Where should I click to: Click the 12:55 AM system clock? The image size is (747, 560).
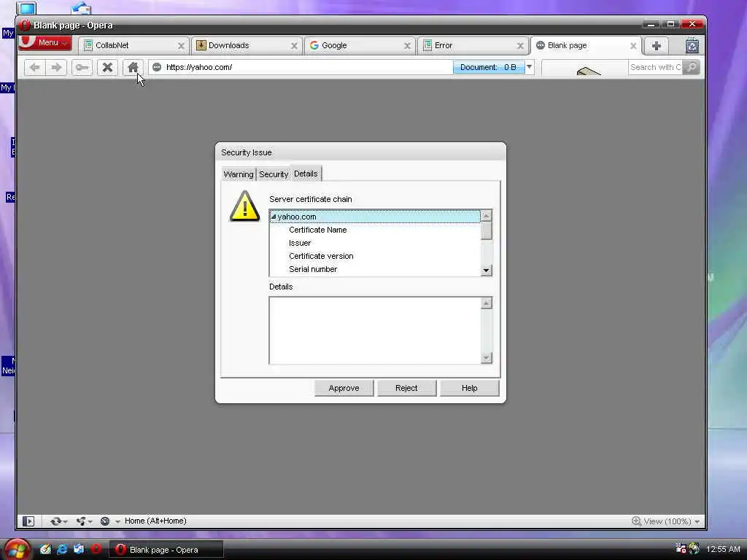[723, 550]
